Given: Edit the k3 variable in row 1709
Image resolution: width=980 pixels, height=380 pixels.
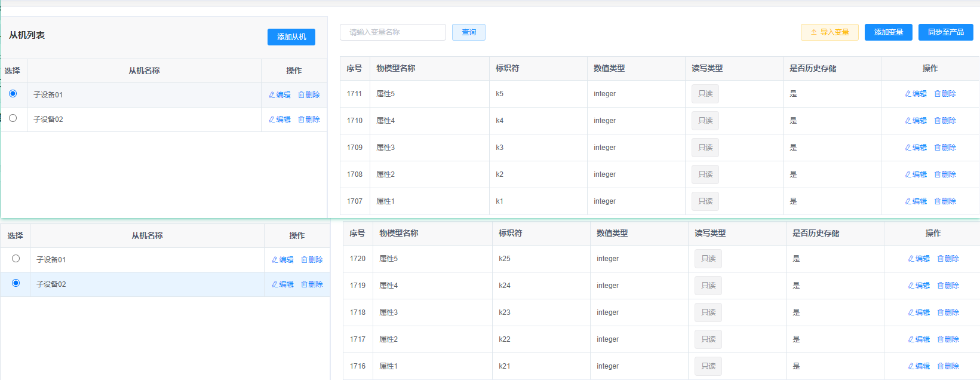Looking at the screenshot, I should (916, 148).
